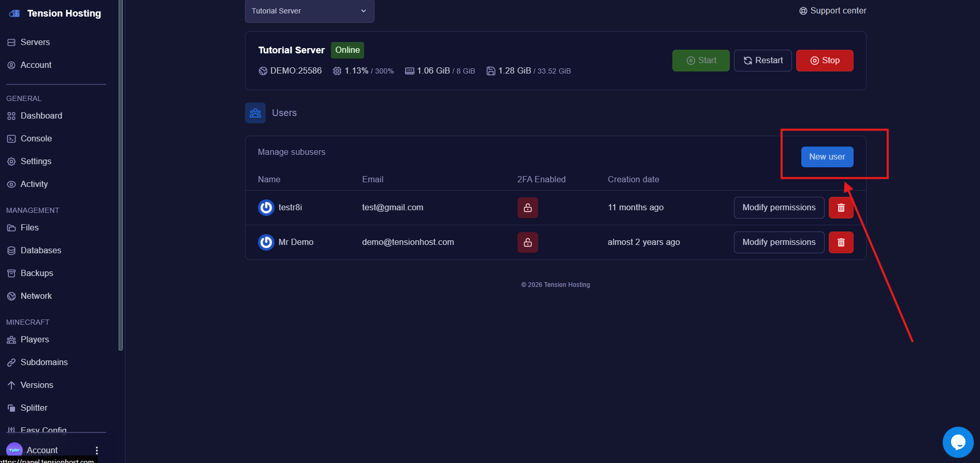
Task: Click testr8i's avatar icon
Action: click(x=266, y=208)
